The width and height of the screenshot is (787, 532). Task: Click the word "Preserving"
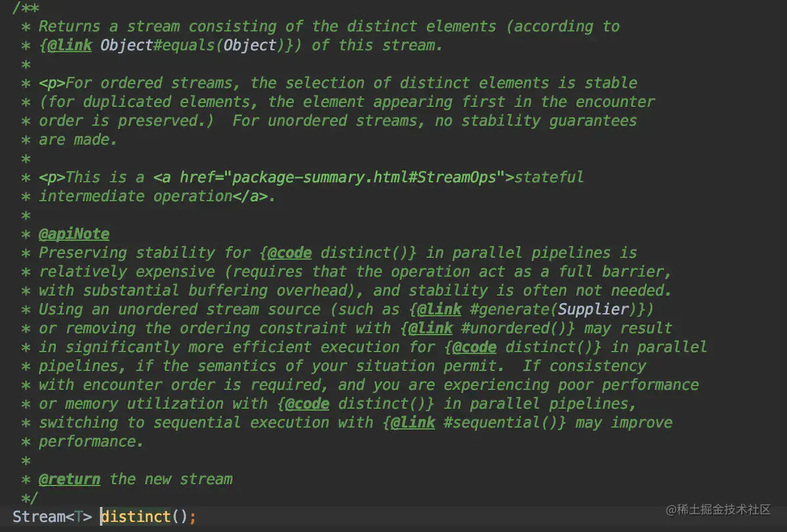click(x=83, y=253)
